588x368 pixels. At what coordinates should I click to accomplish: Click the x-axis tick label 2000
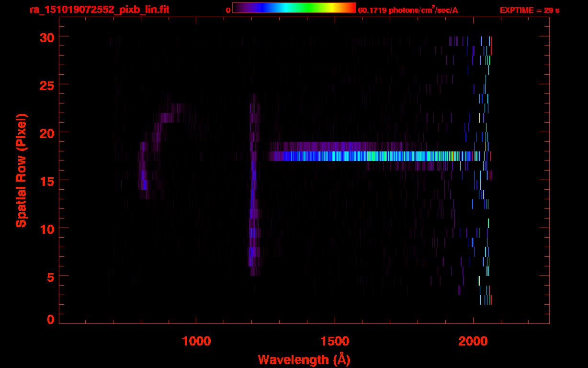473,341
